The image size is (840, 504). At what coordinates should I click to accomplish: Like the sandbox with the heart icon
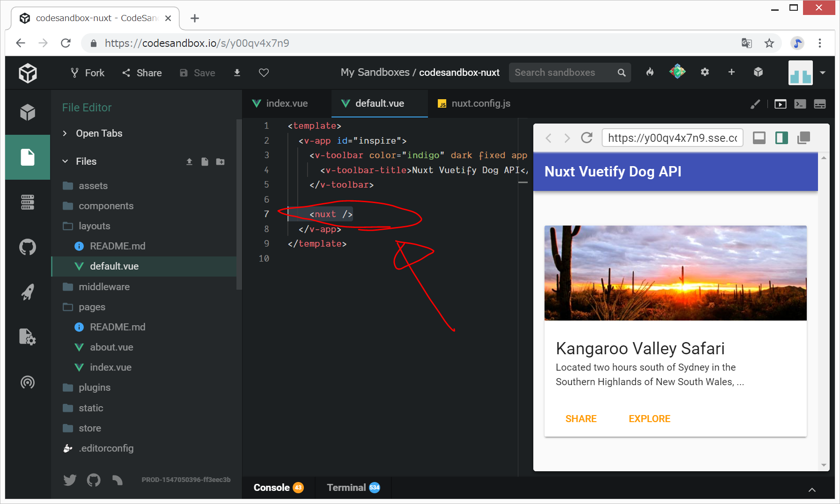tap(264, 73)
